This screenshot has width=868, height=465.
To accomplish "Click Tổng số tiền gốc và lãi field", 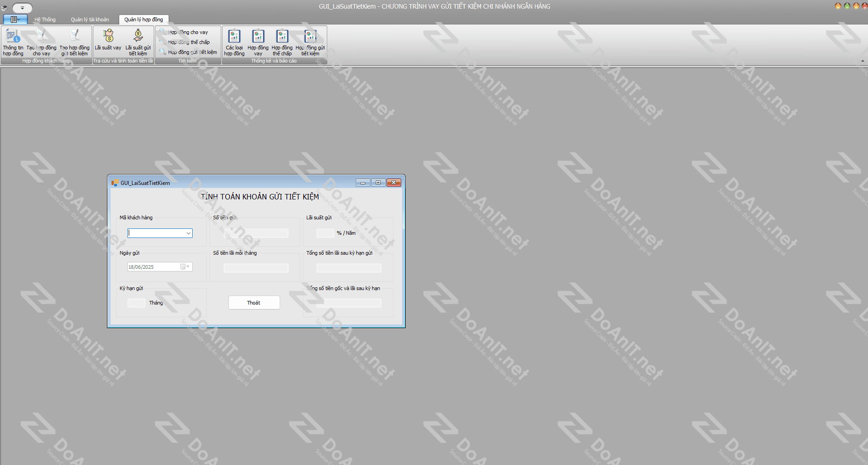I will pos(349,303).
